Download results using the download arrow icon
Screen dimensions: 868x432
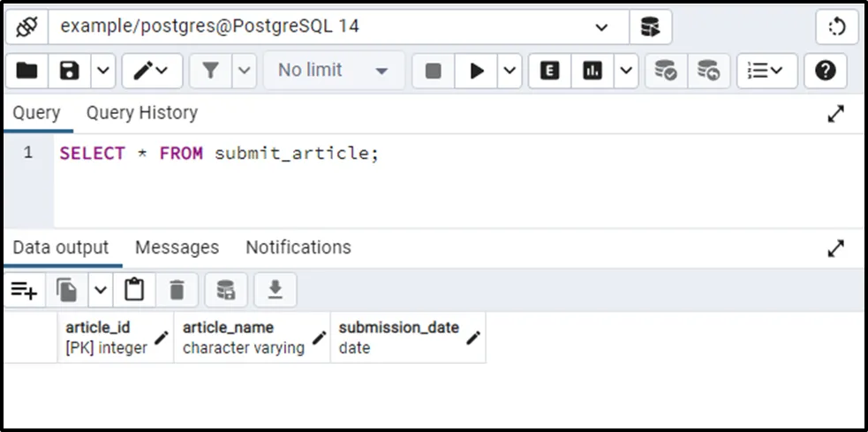point(275,289)
